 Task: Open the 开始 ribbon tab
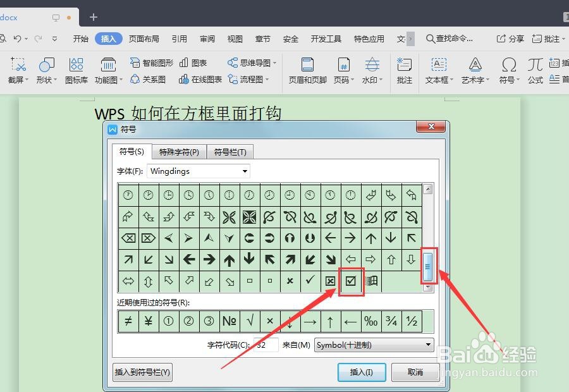click(x=80, y=39)
